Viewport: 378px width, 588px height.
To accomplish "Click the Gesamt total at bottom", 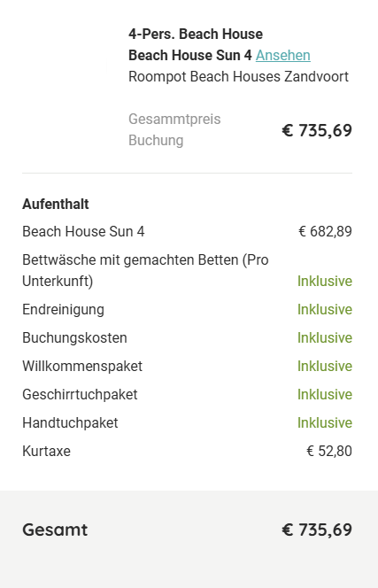I will (x=55, y=530).
